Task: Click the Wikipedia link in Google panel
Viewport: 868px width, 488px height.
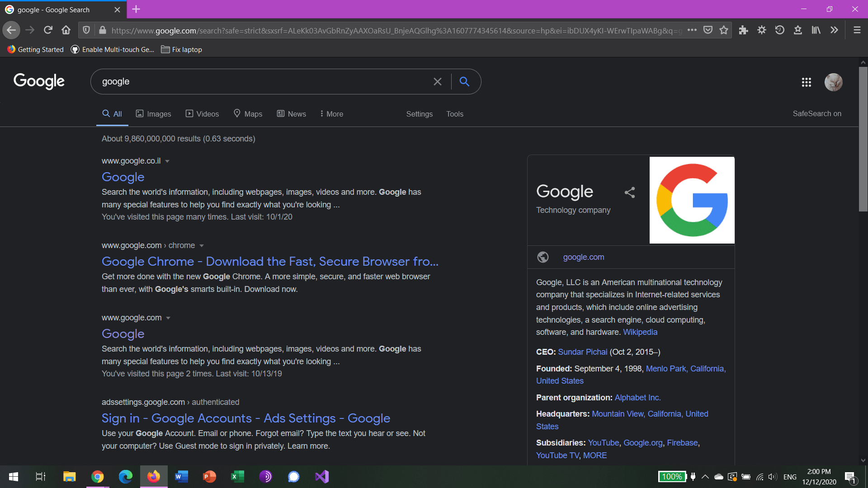Action: (640, 332)
